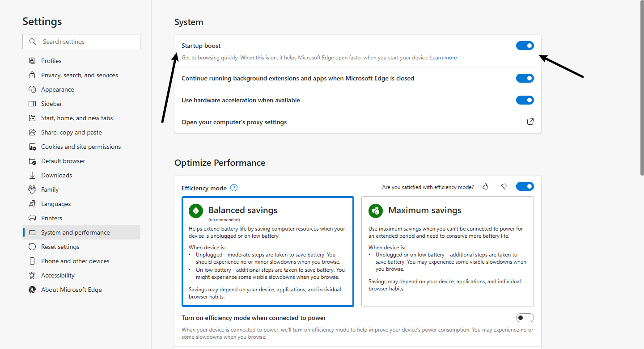This screenshot has height=349, width=644.
Task: Open the Profiles settings page
Action: [81, 61]
